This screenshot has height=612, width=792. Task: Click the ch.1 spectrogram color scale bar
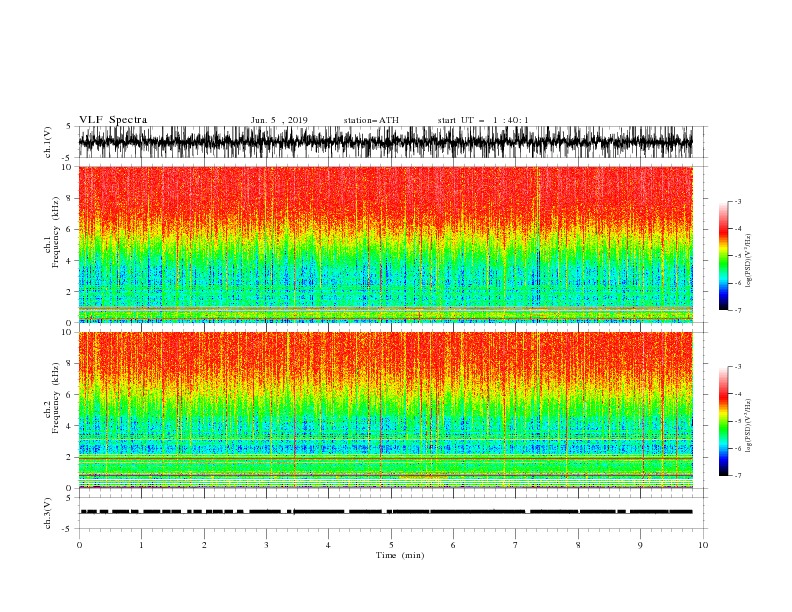[x=723, y=255]
